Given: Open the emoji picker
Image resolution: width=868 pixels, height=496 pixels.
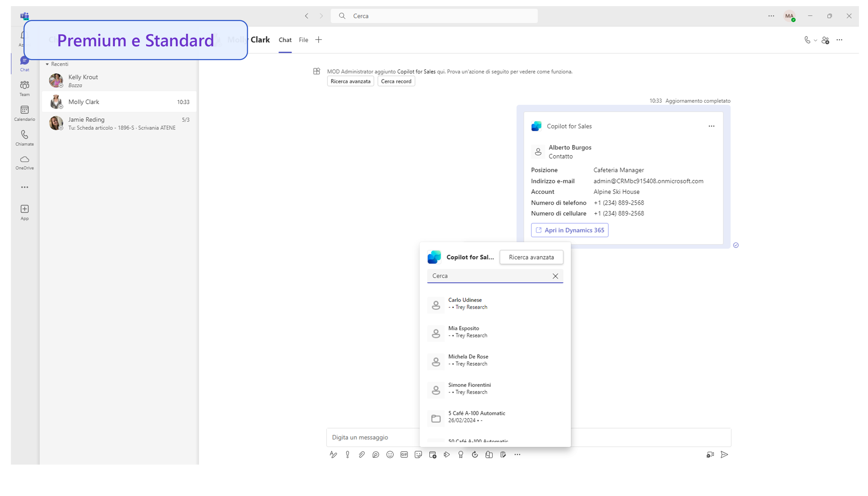Looking at the screenshot, I should [390, 454].
